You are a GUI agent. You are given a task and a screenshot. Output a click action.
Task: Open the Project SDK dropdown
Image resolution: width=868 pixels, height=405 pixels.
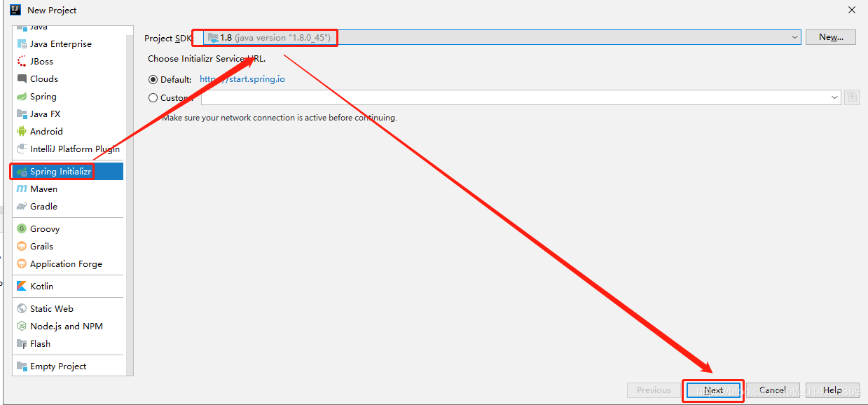click(x=503, y=37)
